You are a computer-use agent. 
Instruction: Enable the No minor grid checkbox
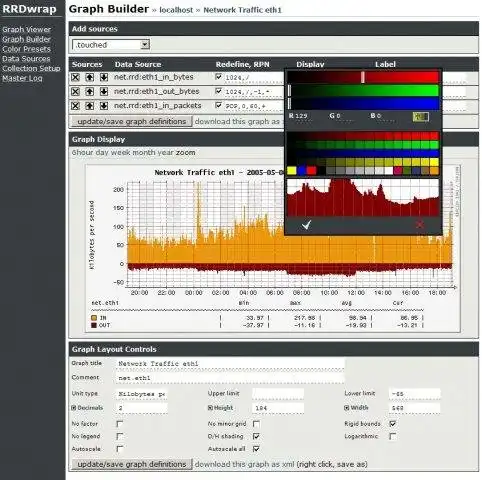[x=256, y=424]
